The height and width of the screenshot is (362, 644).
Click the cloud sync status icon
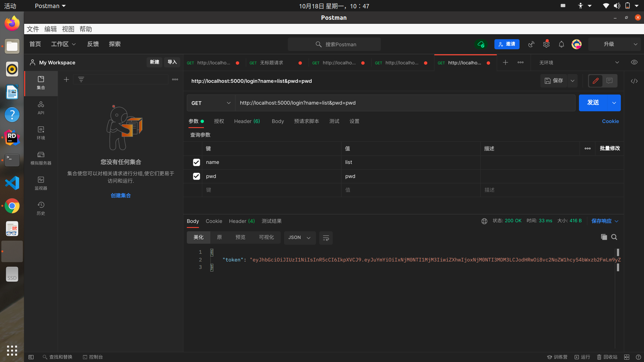pyautogui.click(x=481, y=44)
